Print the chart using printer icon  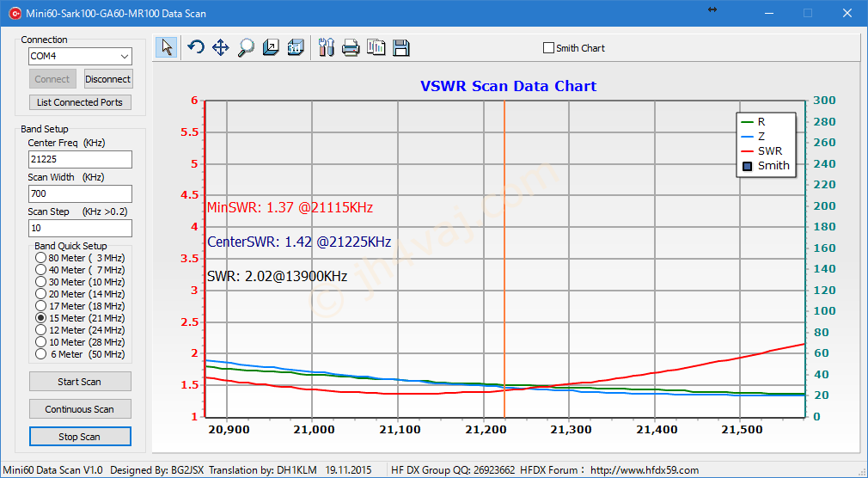[x=351, y=47]
